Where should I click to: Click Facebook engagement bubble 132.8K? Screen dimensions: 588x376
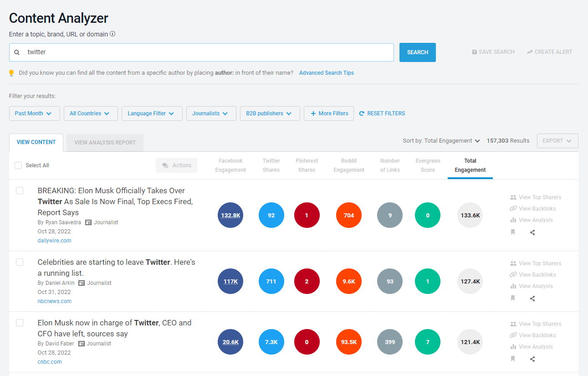coord(230,215)
